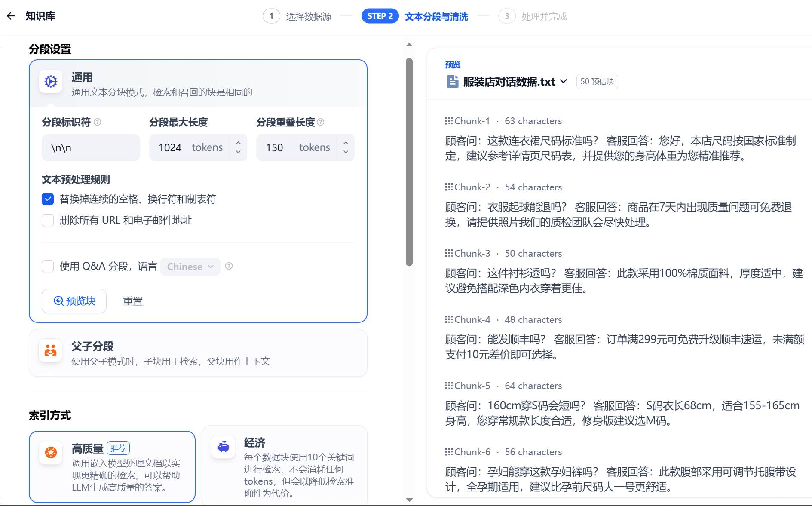Click the document icon beside 服装店对话数据.txt
Viewport: 812px width, 506px height.
(452, 82)
